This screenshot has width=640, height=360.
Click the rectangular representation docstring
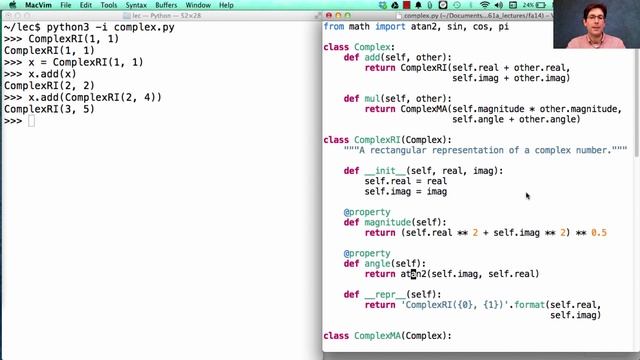(485, 150)
